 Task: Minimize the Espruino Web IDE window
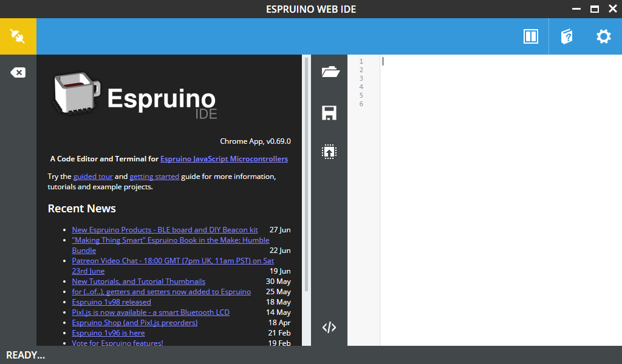tap(576, 8)
